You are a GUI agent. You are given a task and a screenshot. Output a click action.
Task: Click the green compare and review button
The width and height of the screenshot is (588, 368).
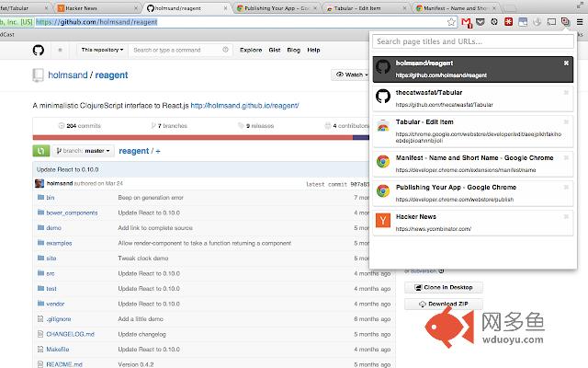(x=41, y=151)
